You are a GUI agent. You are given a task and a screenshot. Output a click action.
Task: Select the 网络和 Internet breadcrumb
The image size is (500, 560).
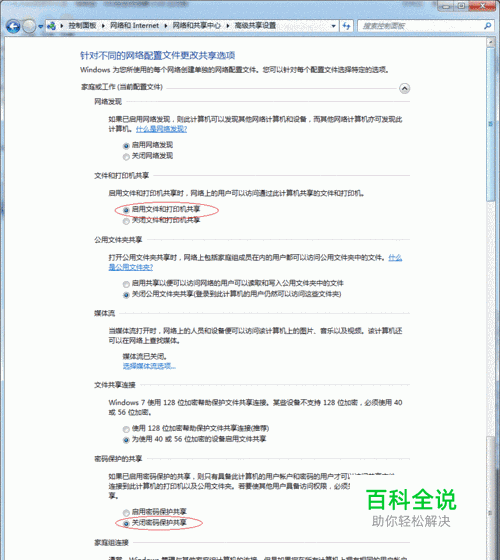pyautogui.click(x=134, y=26)
